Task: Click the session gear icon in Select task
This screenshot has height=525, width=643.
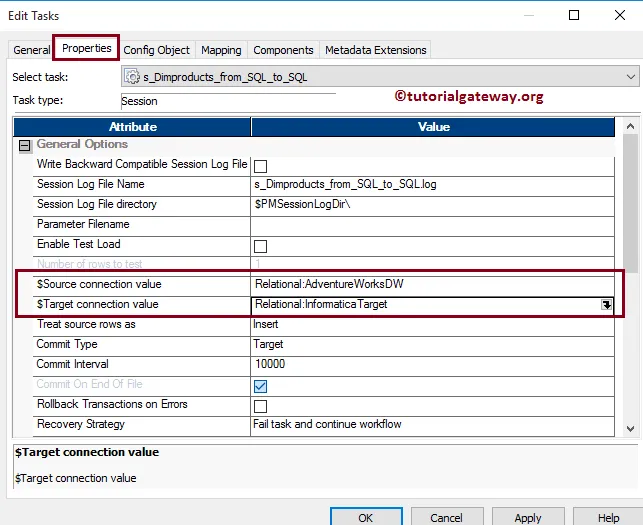Action: [132, 77]
